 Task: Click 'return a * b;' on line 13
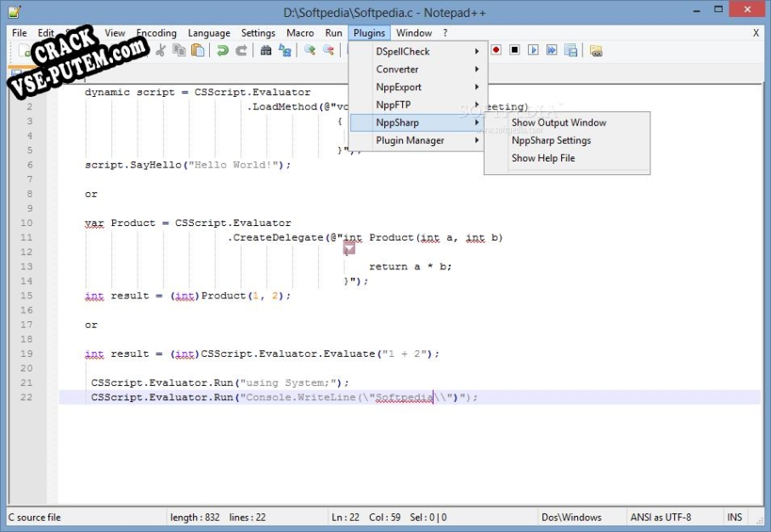tap(410, 267)
